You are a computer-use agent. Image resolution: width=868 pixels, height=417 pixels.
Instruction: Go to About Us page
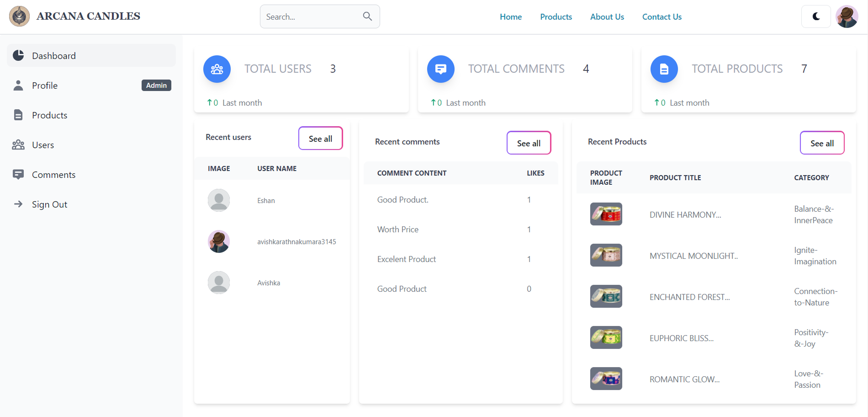click(607, 17)
